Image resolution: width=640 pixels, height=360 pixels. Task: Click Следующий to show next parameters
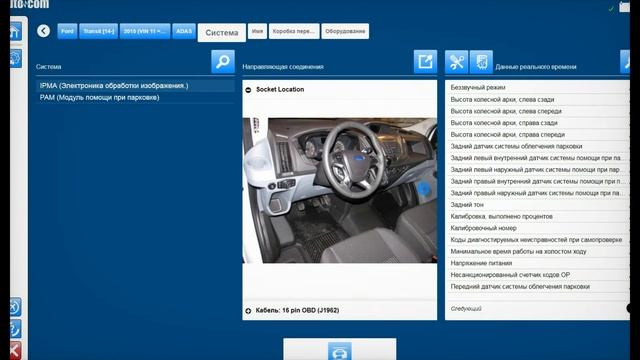(x=466, y=309)
